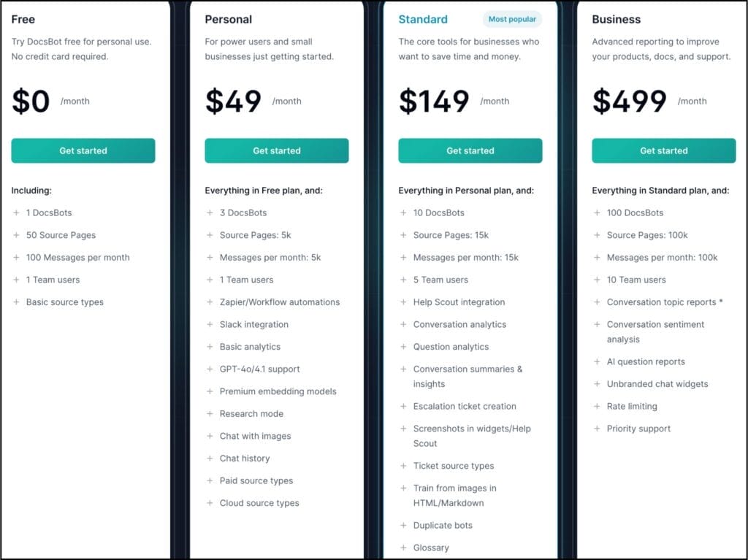Choose Get started on the Standard plan
The height and width of the screenshot is (560, 748).
click(470, 150)
